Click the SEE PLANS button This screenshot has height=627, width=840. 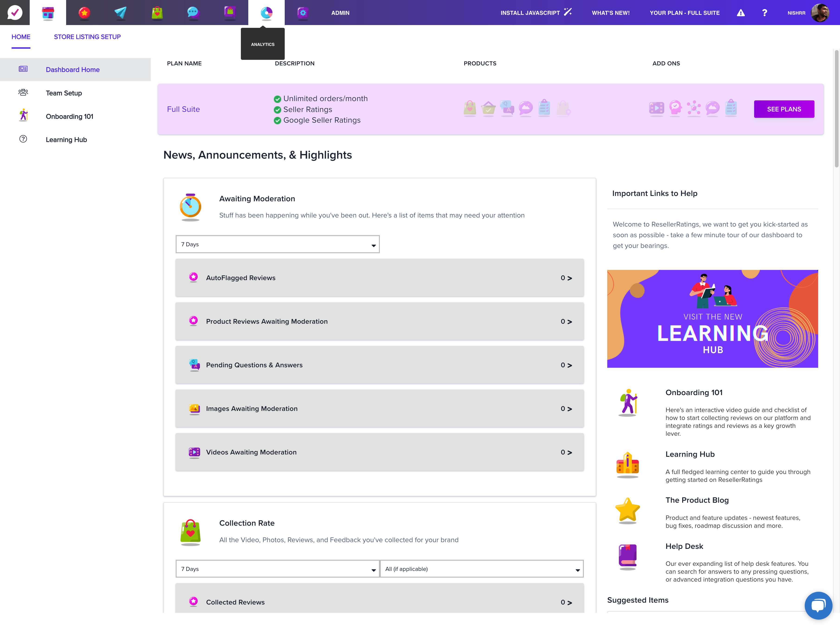784,109
